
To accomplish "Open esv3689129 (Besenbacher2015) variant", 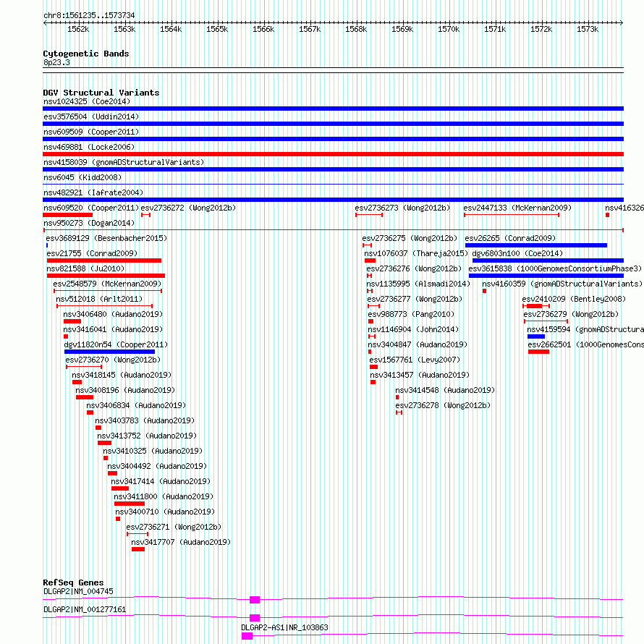I will (x=106, y=238).
